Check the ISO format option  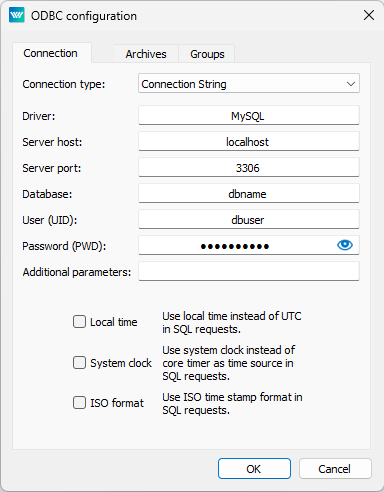79,403
